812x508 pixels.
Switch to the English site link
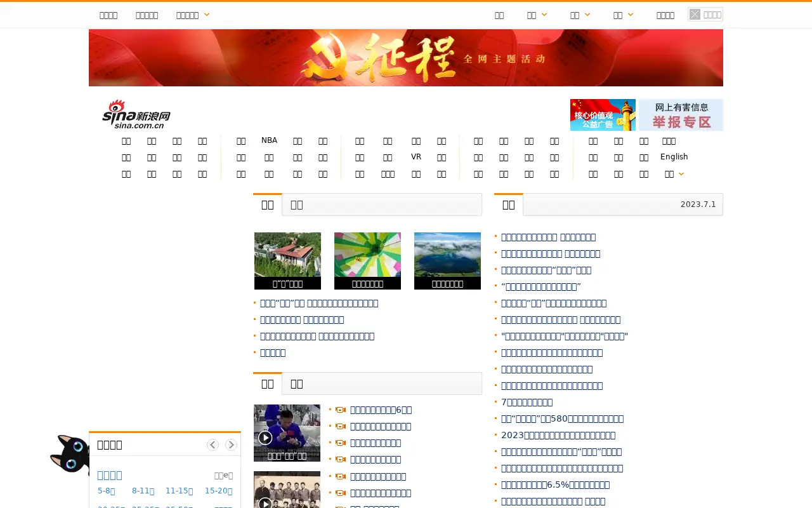[x=674, y=157]
